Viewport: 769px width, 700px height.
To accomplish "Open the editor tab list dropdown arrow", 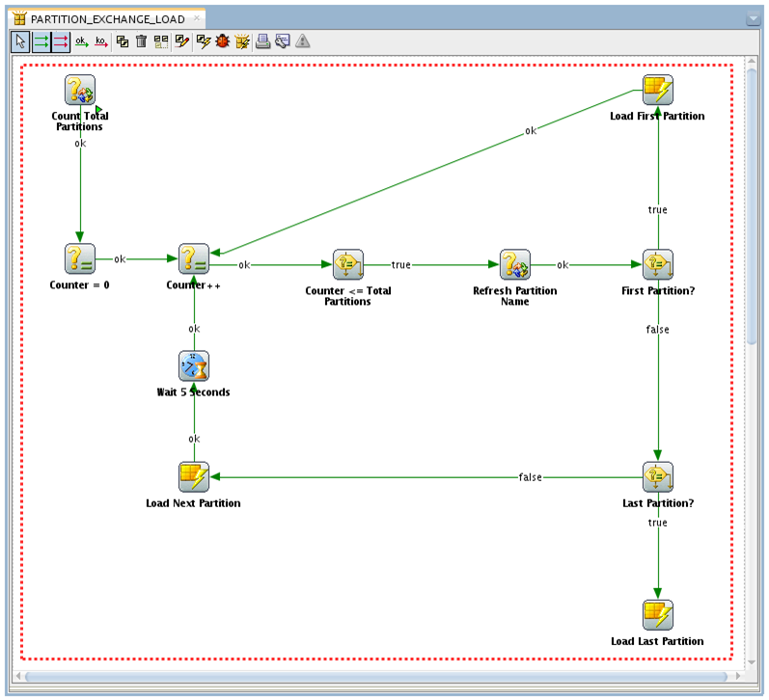I will tap(753, 19).
